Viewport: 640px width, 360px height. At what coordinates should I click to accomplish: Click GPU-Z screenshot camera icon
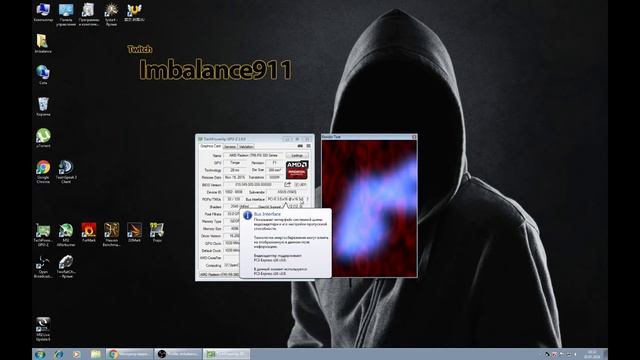pyautogui.click(x=300, y=146)
